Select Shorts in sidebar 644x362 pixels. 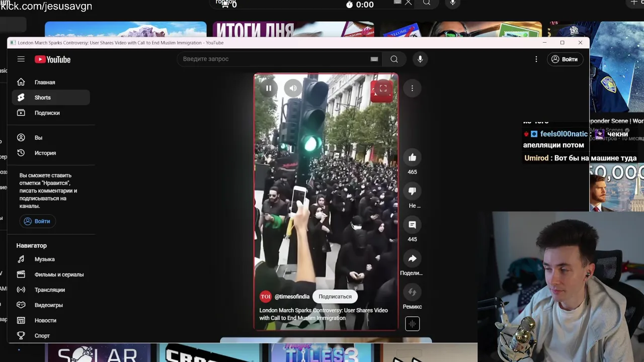pos(51,98)
